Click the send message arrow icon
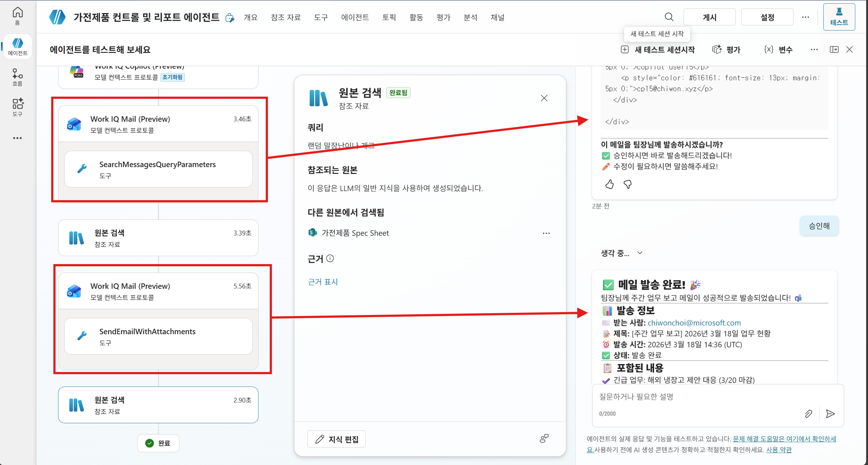Image resolution: width=868 pixels, height=465 pixels. click(830, 414)
